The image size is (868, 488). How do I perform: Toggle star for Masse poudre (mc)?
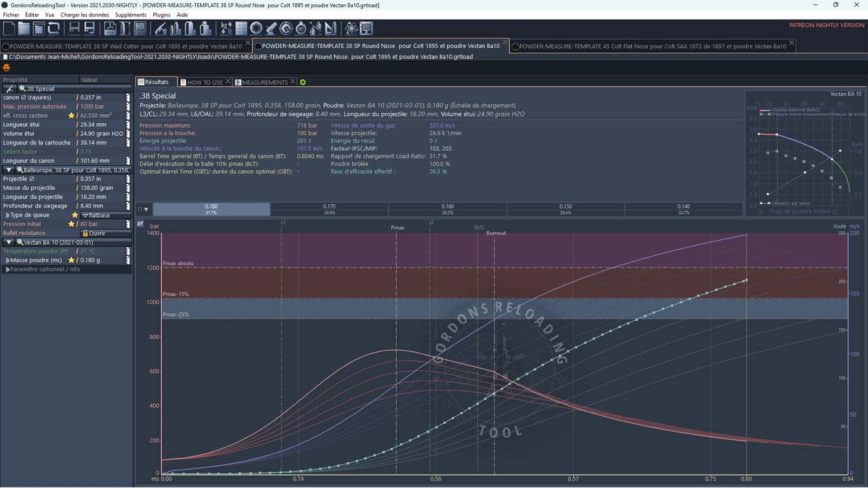(x=71, y=260)
